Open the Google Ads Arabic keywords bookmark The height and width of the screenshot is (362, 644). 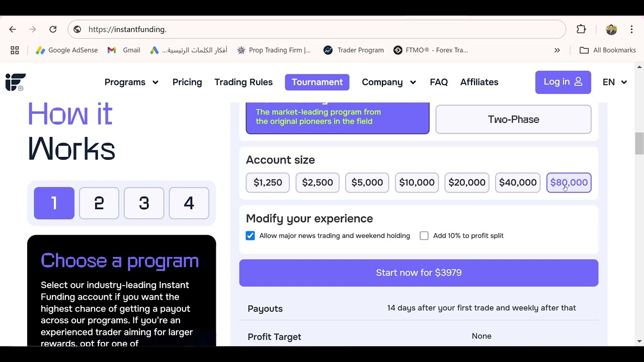click(x=189, y=50)
